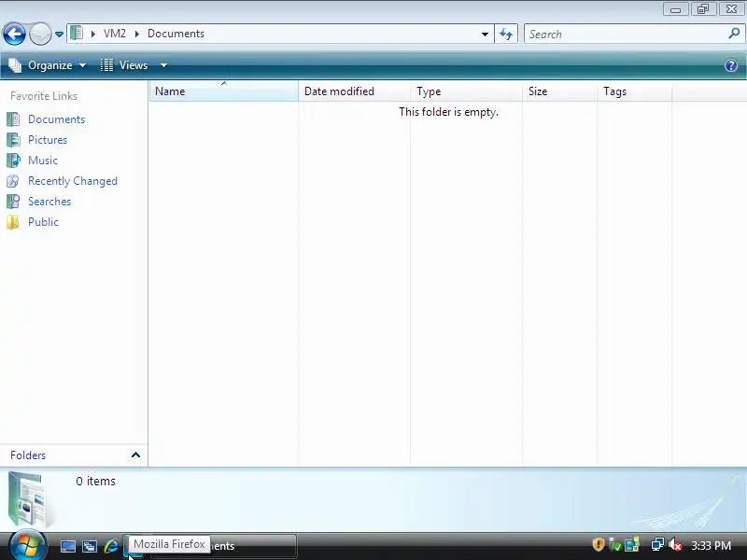This screenshot has height=560, width=747.
Task: Click the Recently Changed icon
Action: coord(13,181)
